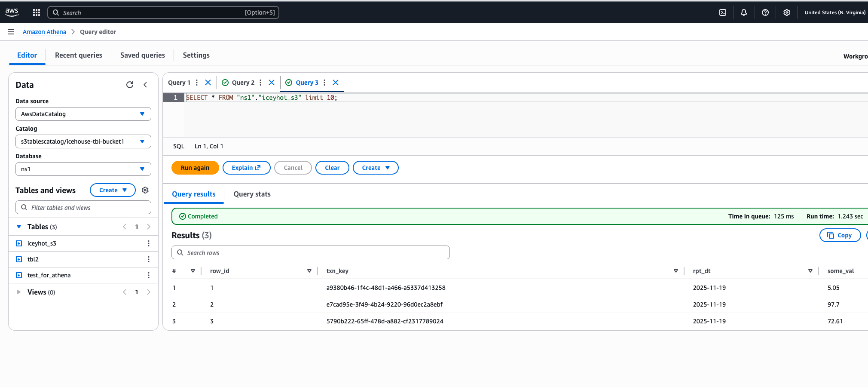Expand tbl2 table columns

point(19,259)
